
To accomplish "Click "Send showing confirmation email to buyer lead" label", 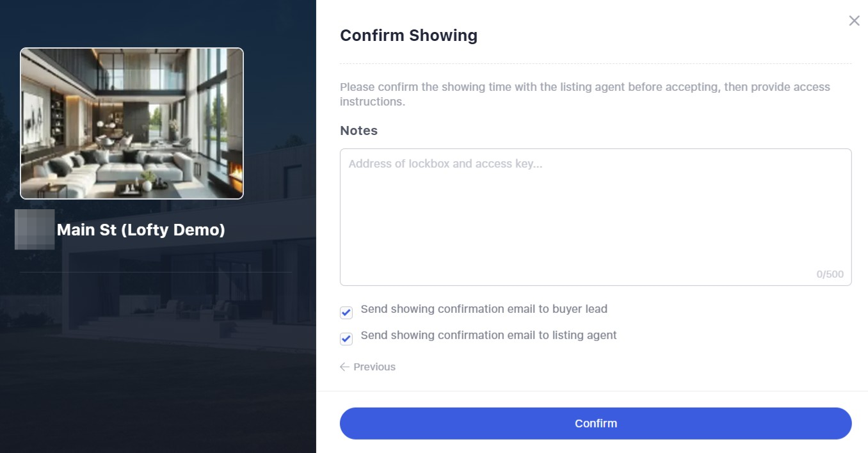I will pos(484,309).
